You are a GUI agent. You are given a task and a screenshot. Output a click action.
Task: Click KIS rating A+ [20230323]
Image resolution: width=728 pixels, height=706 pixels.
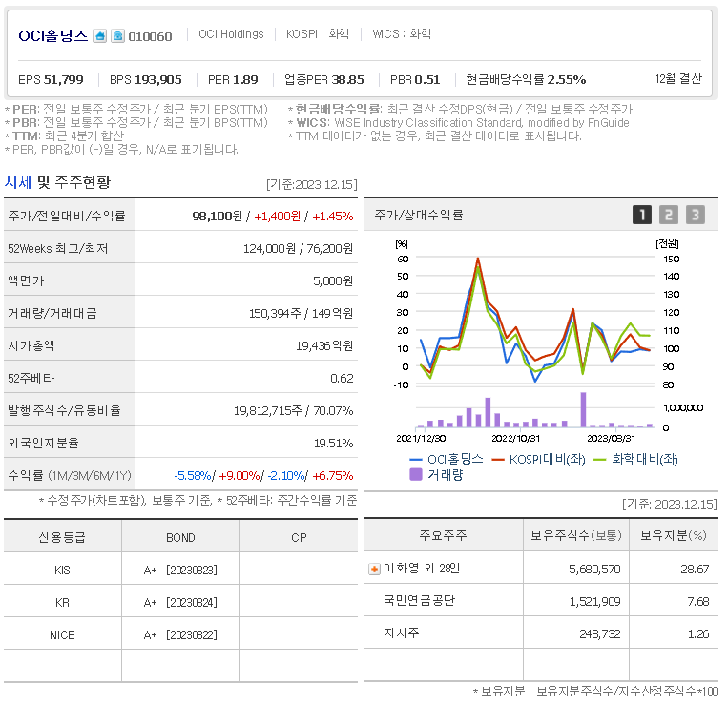[180, 570]
